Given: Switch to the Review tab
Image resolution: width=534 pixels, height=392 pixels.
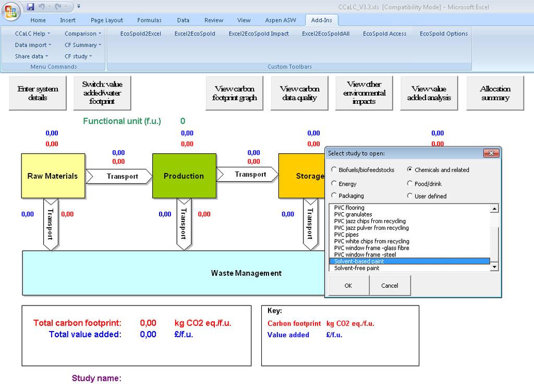Looking at the screenshot, I should point(213,20).
